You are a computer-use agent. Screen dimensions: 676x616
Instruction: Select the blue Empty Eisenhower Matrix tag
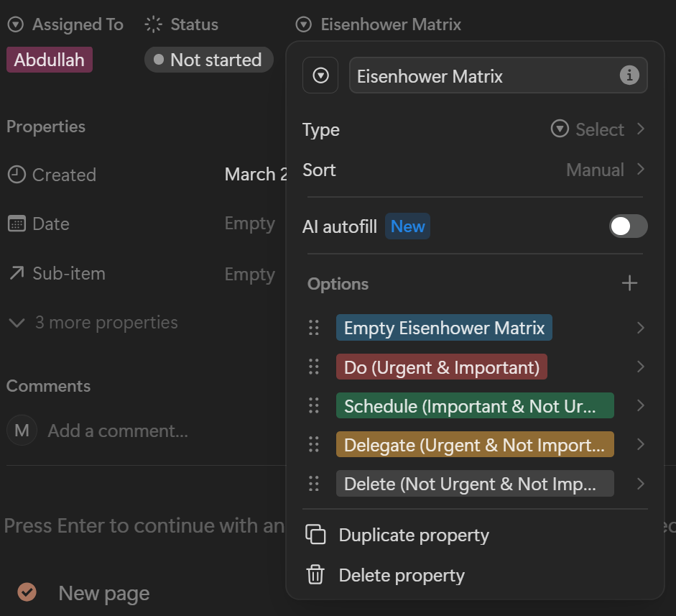pos(444,328)
